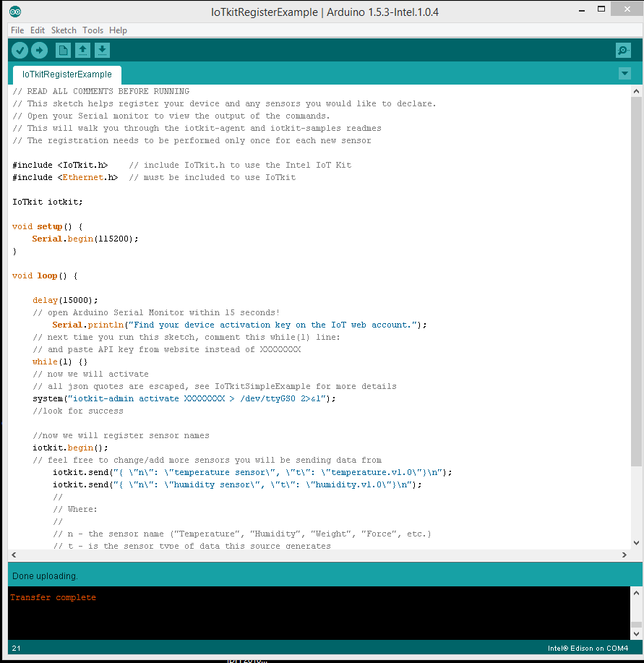Open the tab options dropdown arrow
This screenshot has height=663, width=644.
point(624,74)
